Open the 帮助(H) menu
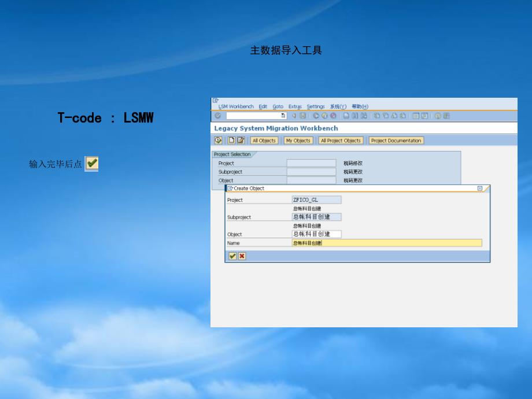The height and width of the screenshot is (399, 532). pyautogui.click(x=360, y=106)
